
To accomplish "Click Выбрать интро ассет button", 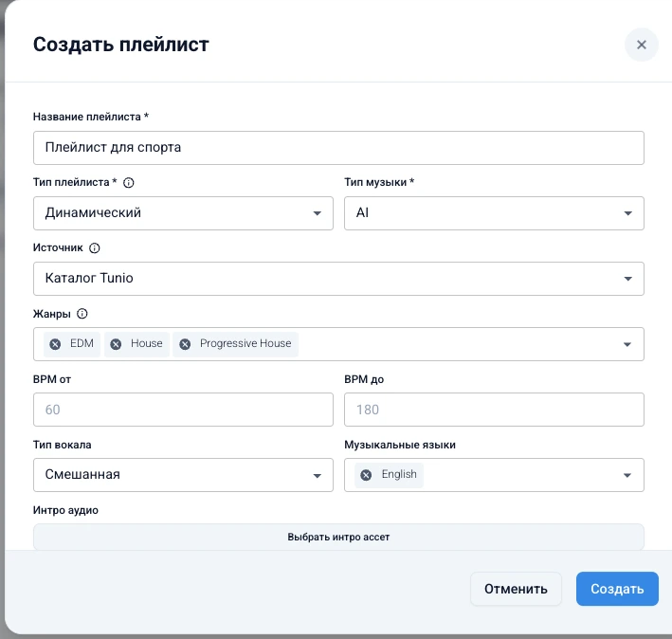I will tap(338, 537).
